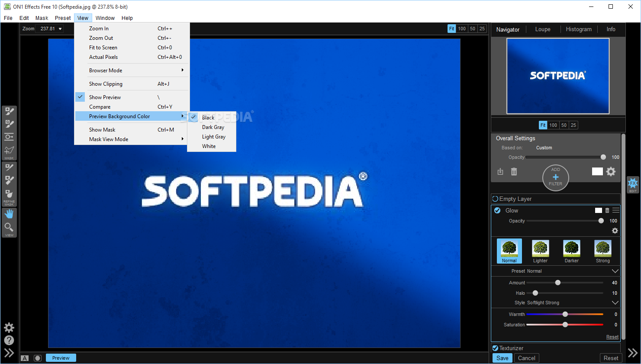The height and width of the screenshot is (364, 641).
Task: Expand the Browser Mode submenu
Action: coord(132,71)
